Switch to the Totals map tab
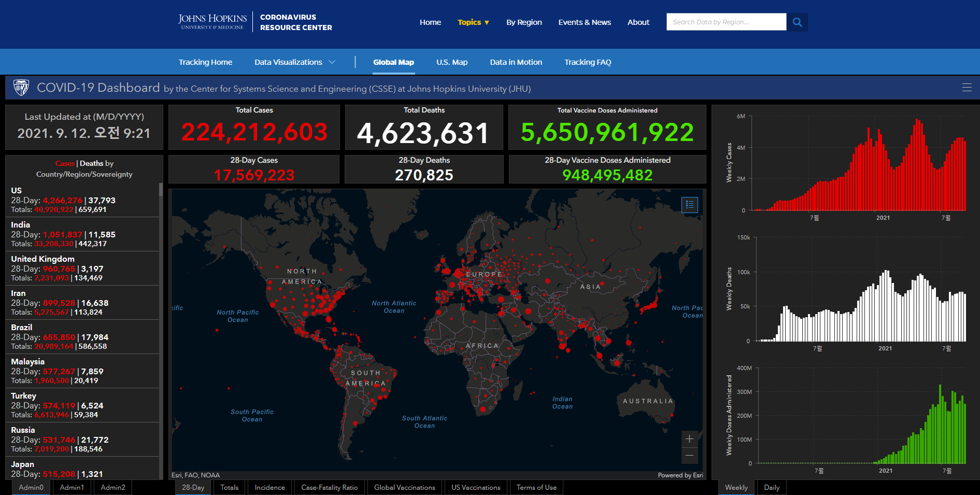This screenshot has width=980, height=495. (230, 488)
